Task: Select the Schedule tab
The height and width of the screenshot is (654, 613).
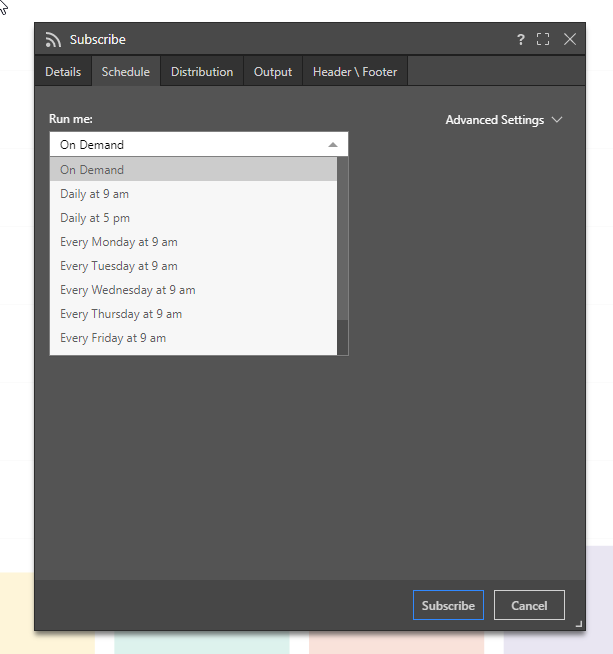Action: pos(125,72)
